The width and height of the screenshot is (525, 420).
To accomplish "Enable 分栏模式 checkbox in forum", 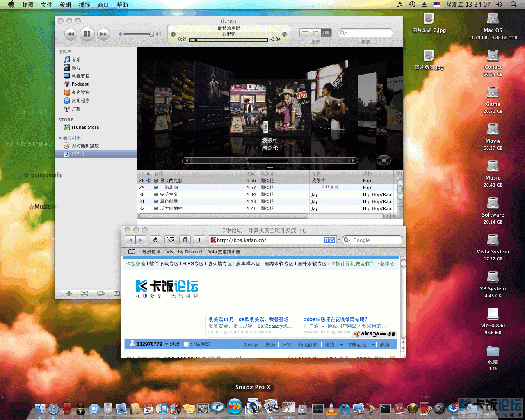I will [186, 344].
